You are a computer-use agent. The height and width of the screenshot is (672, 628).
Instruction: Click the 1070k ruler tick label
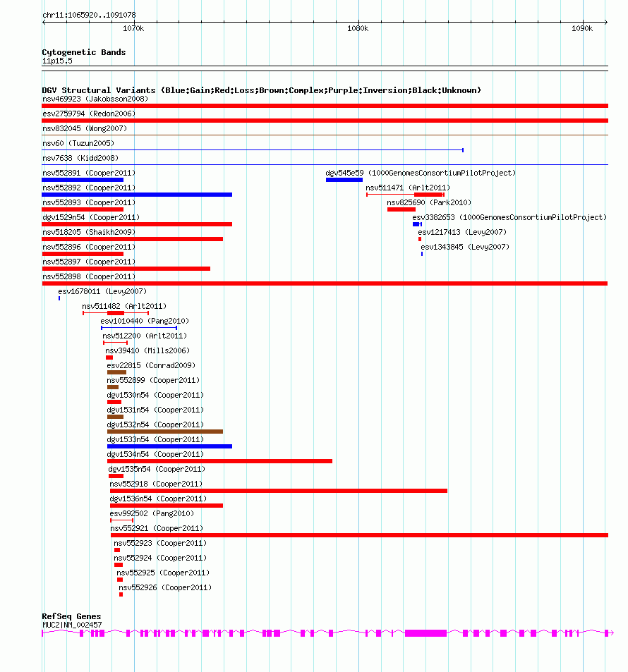click(133, 28)
